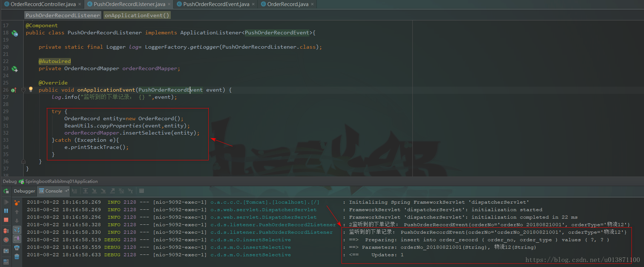Click the Get Thread Dump camera icon
The image size is (644, 267).
(6, 251)
